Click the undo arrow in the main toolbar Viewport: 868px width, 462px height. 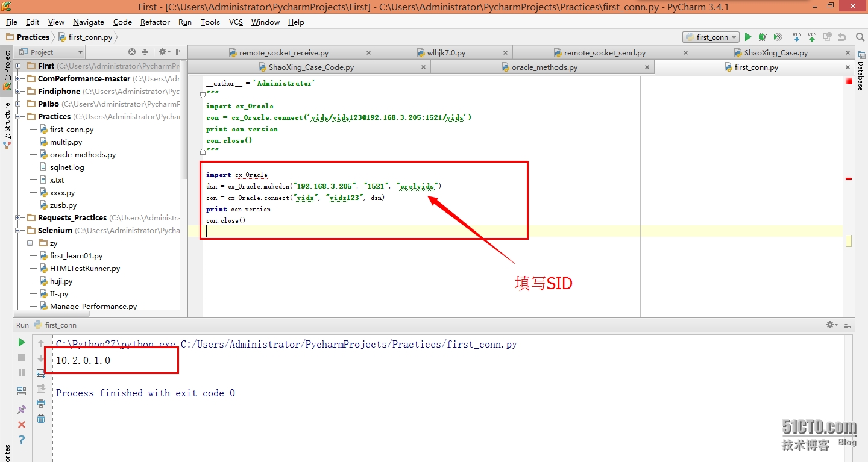click(842, 37)
